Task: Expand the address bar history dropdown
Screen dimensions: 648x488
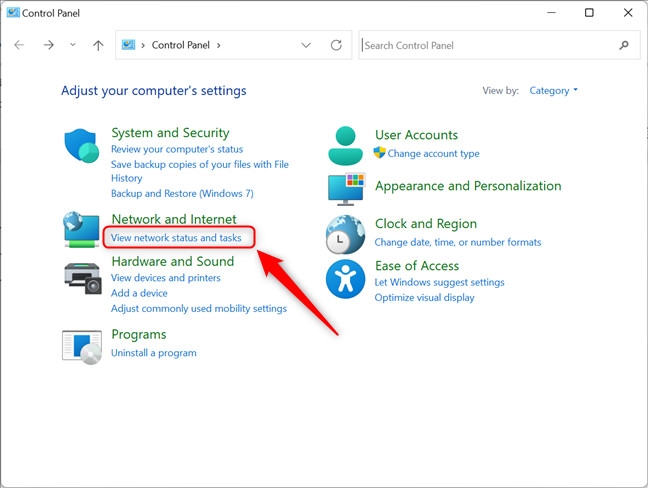Action: coord(306,45)
